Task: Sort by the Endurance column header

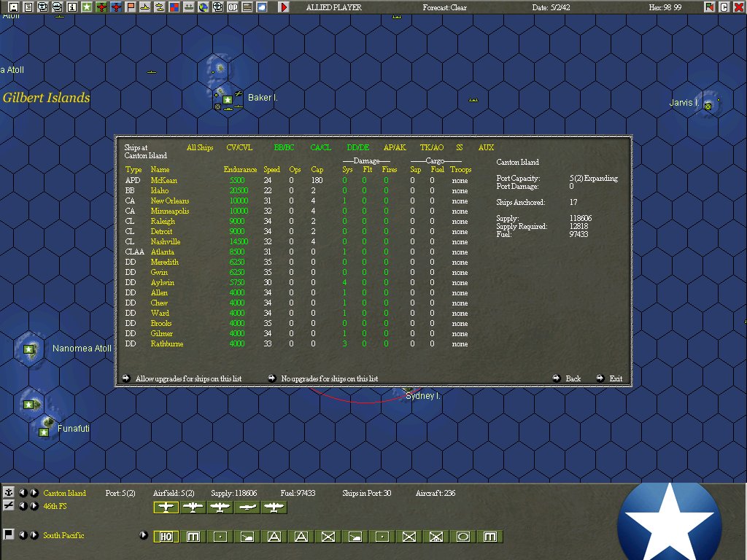Action: pyautogui.click(x=240, y=169)
